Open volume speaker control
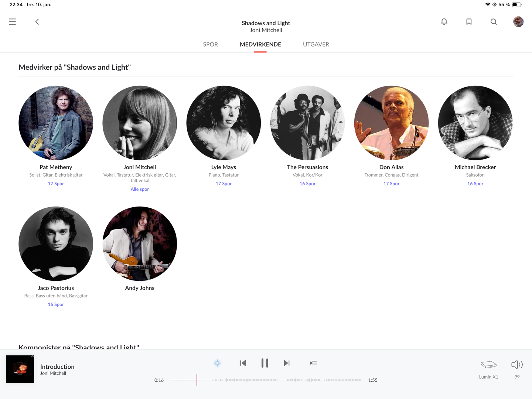 517,365
